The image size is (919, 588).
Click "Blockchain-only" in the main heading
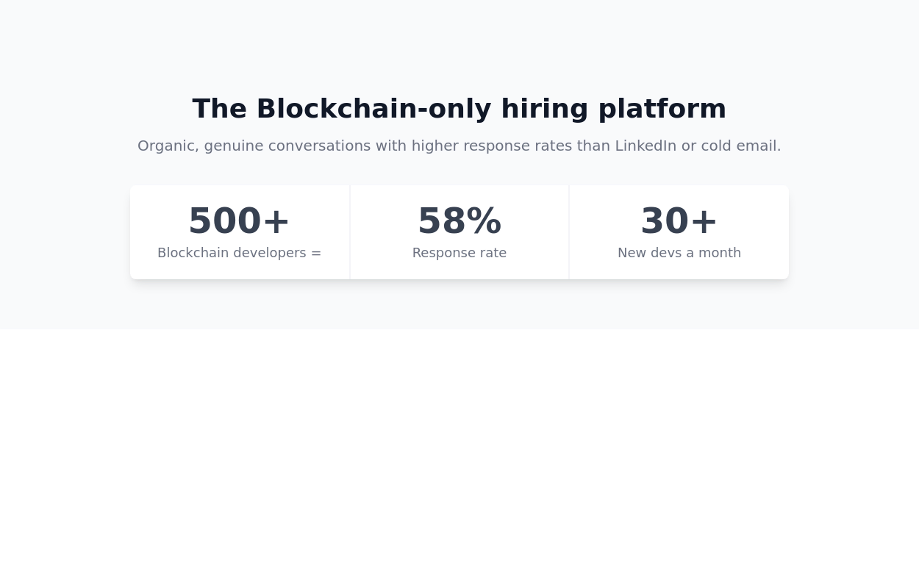(373, 109)
